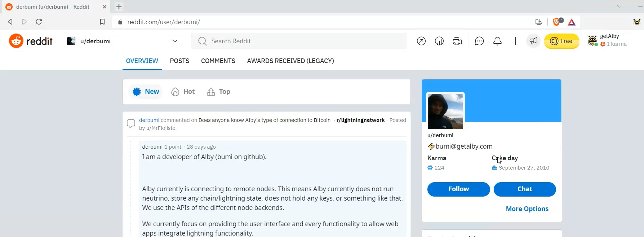The width and height of the screenshot is (644, 237).
Task: Sort posts by New
Action: (146, 92)
